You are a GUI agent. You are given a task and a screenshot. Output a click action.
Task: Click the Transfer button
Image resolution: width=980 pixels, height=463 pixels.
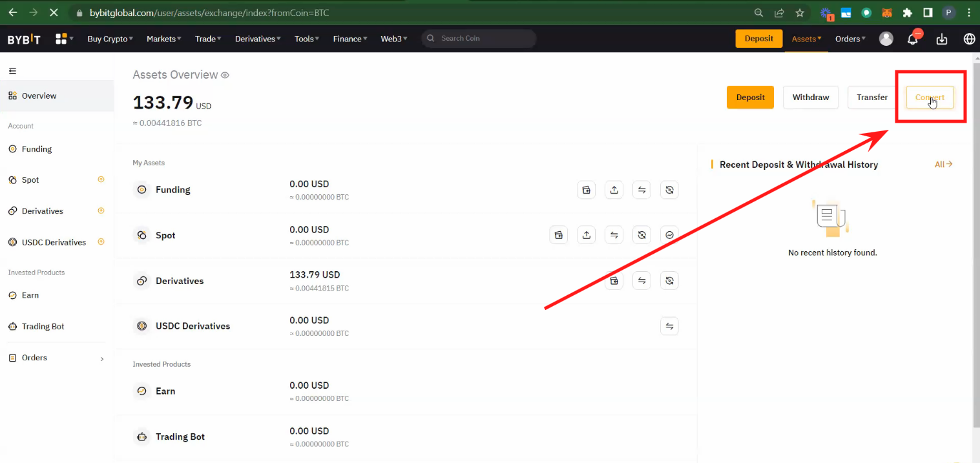872,97
